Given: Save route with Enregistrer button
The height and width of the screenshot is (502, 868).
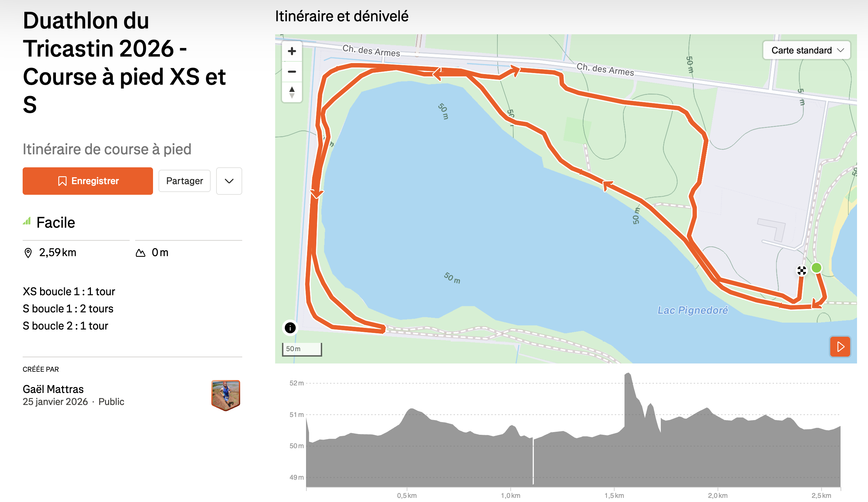Looking at the screenshot, I should click(88, 181).
